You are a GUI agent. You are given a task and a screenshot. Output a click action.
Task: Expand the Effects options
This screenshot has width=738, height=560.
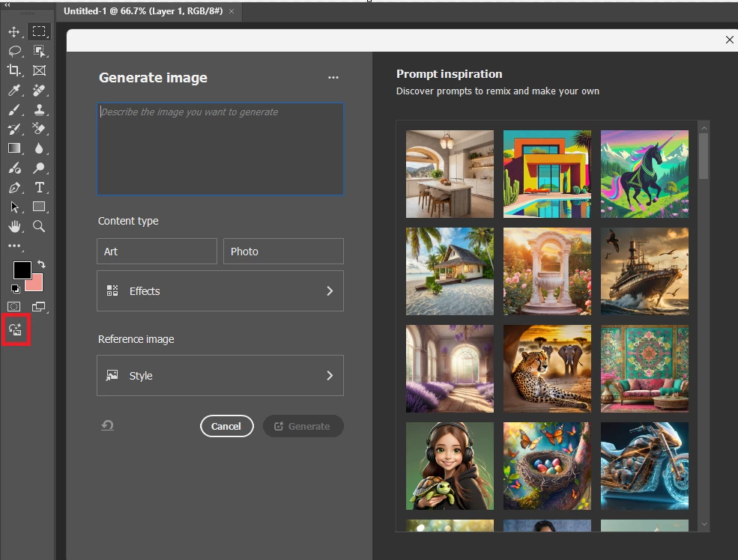tap(220, 290)
